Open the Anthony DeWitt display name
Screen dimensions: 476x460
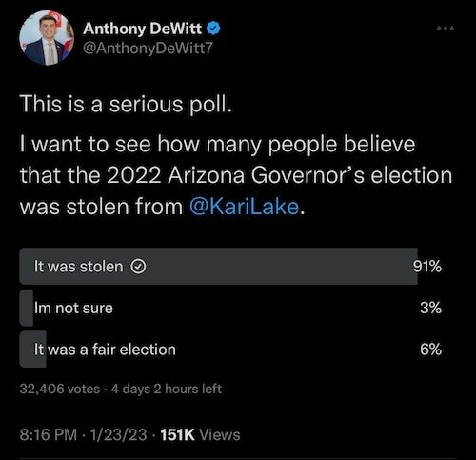pyautogui.click(x=142, y=29)
